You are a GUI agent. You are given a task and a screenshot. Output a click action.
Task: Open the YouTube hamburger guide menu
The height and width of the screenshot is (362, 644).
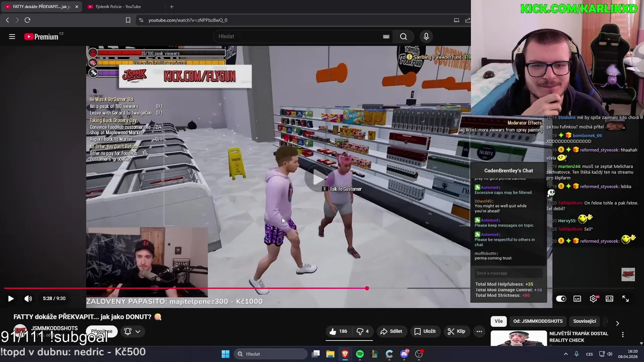[x=12, y=37]
